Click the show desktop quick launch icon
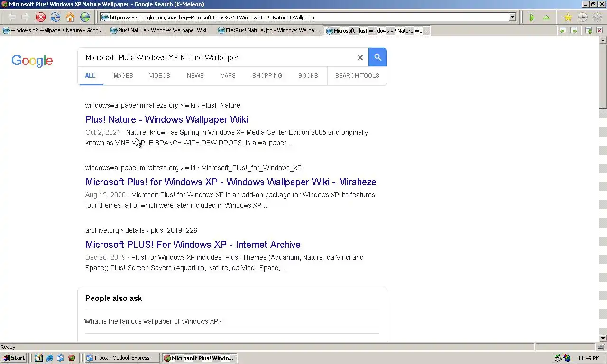Image resolution: width=607 pixels, height=364 pixels. click(39, 358)
